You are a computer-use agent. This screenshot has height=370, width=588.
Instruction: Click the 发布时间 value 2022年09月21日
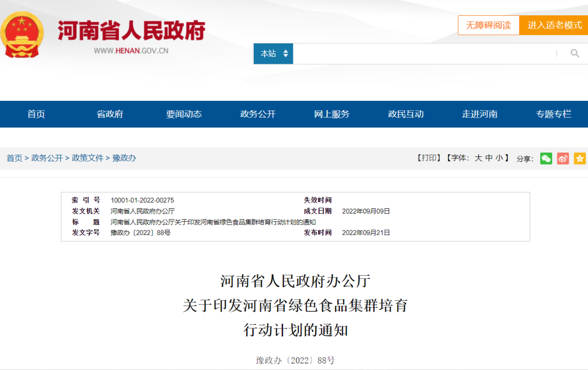[x=366, y=233]
